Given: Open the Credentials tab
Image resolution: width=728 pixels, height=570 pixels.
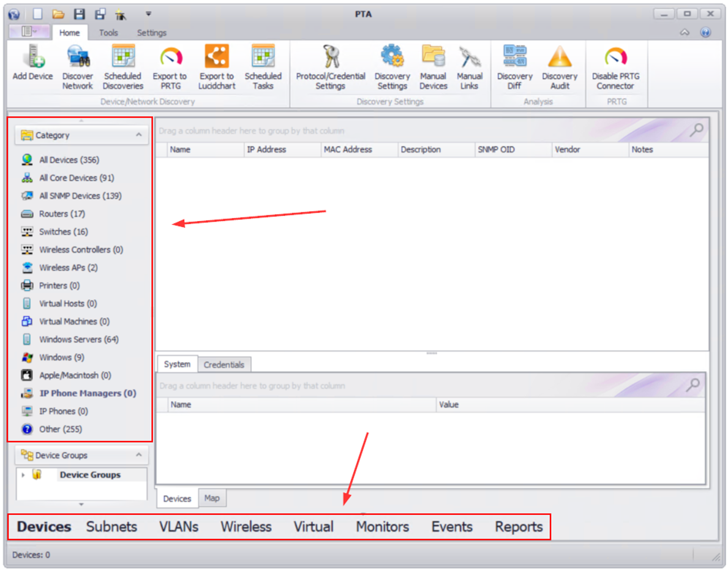Looking at the screenshot, I should pos(224,364).
